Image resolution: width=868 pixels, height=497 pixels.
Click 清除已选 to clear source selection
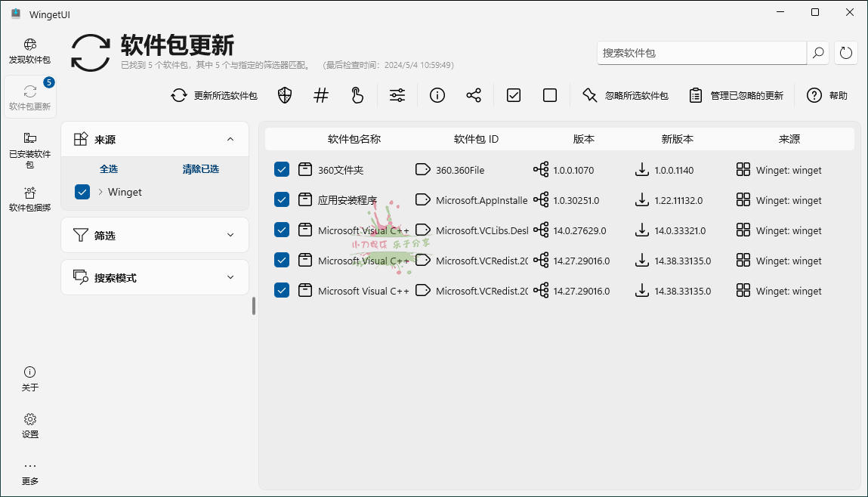[200, 168]
